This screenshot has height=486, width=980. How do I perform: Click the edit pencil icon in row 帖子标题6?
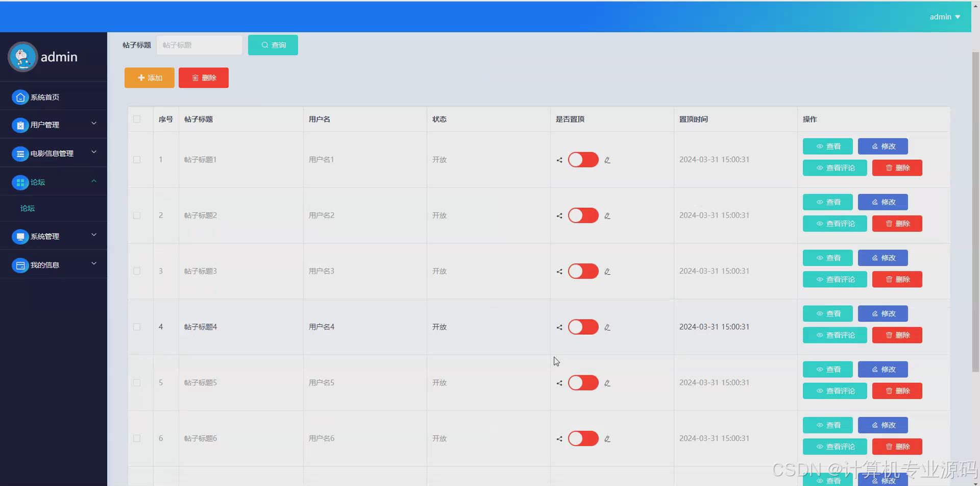coord(607,439)
